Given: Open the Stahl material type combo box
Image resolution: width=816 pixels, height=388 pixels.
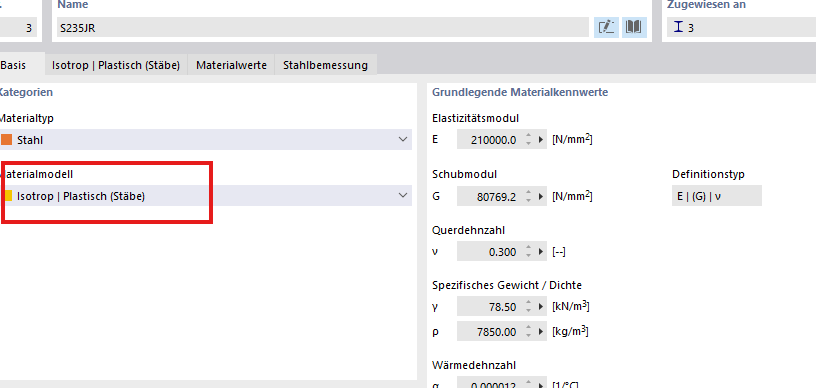Looking at the screenshot, I should pyautogui.click(x=206, y=139).
